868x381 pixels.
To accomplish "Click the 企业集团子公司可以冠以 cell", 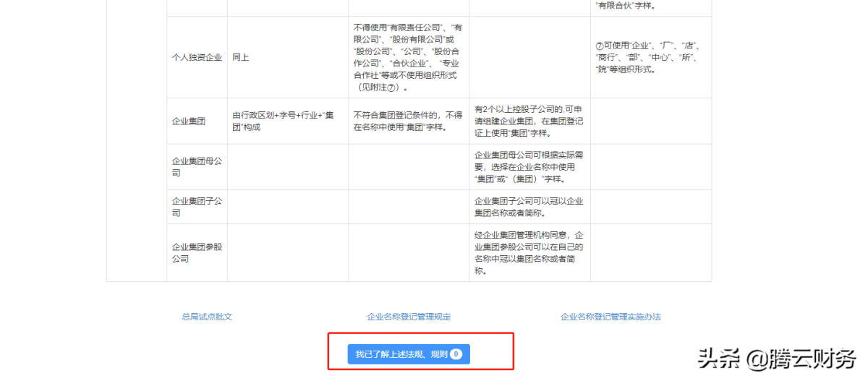I will click(528, 207).
